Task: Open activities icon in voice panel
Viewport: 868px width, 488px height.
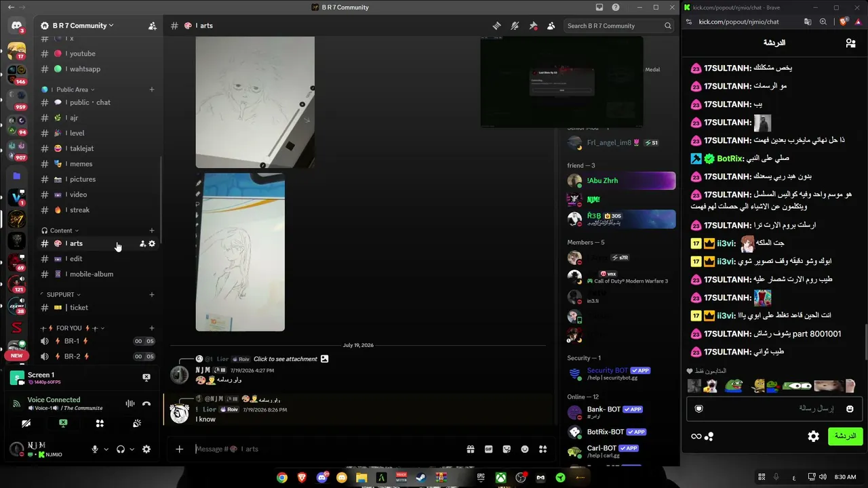Action: pyautogui.click(x=100, y=424)
